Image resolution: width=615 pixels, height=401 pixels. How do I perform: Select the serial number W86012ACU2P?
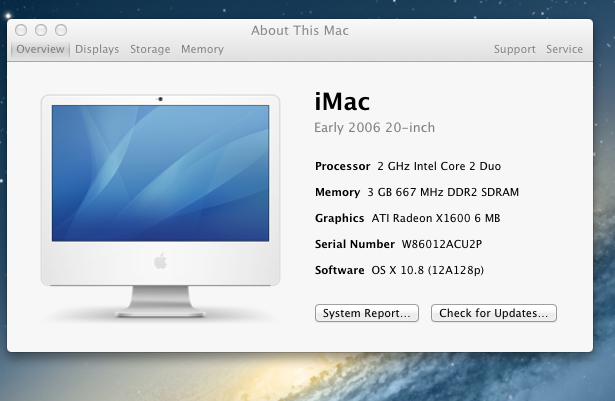point(442,244)
